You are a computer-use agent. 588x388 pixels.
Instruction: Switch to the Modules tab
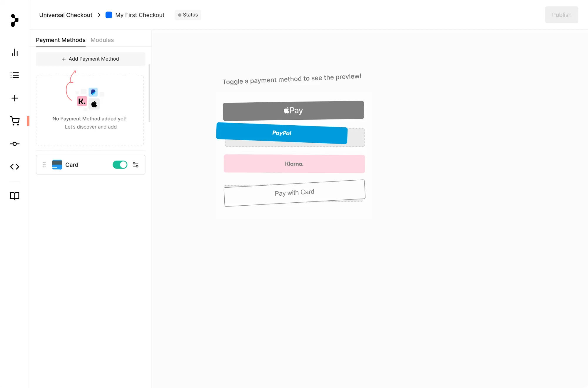[x=102, y=40]
